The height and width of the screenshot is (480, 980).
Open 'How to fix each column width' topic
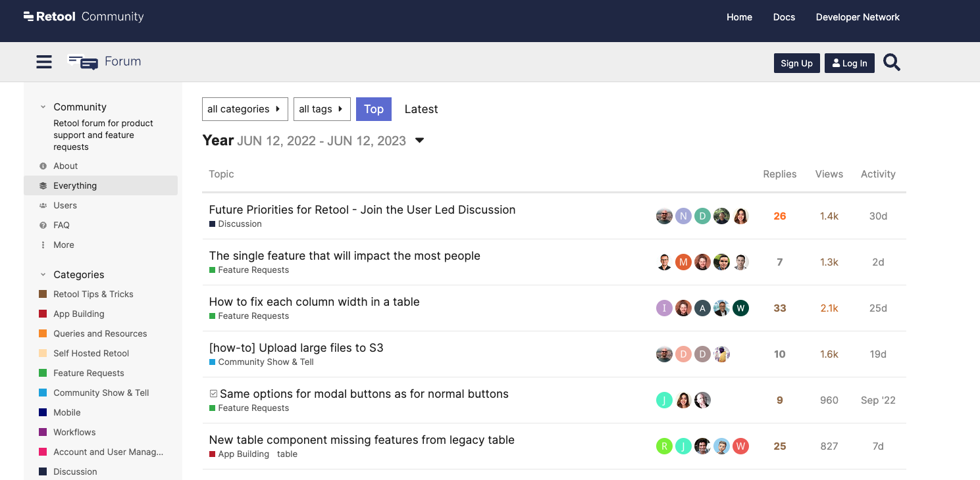pos(314,302)
